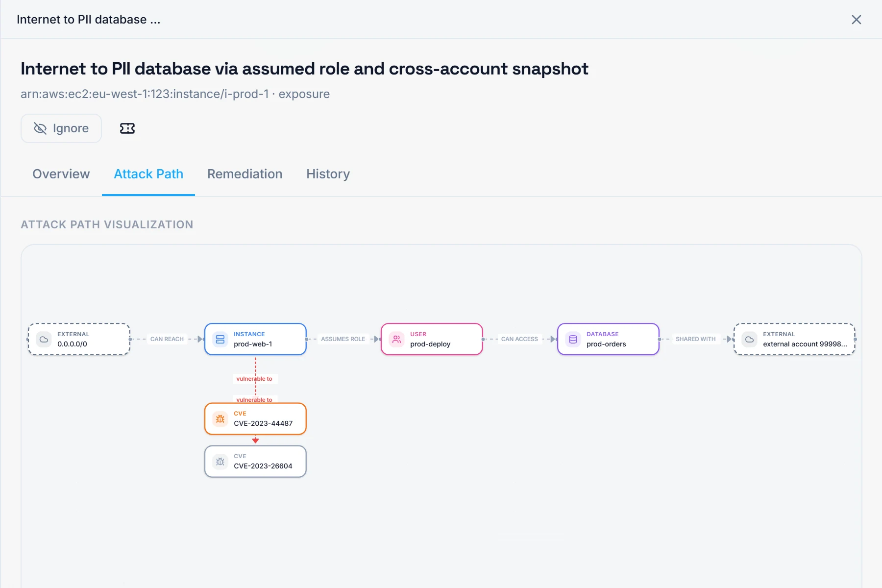
Task: Ignore this finding using the Ignore button
Action: 61,128
